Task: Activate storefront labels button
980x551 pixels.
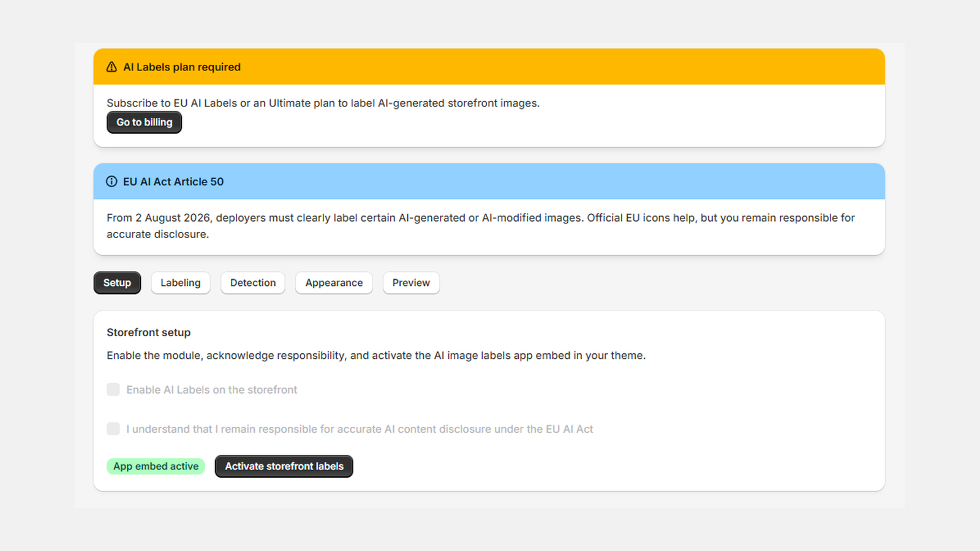Action: point(284,467)
